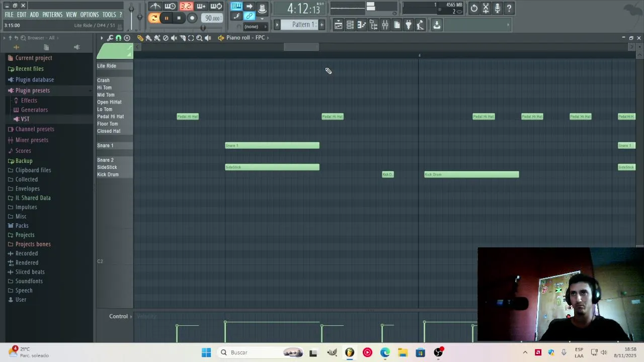Screen dimensions: 644x362
Task: Open the Channel rack window icon
Action: (350, 25)
